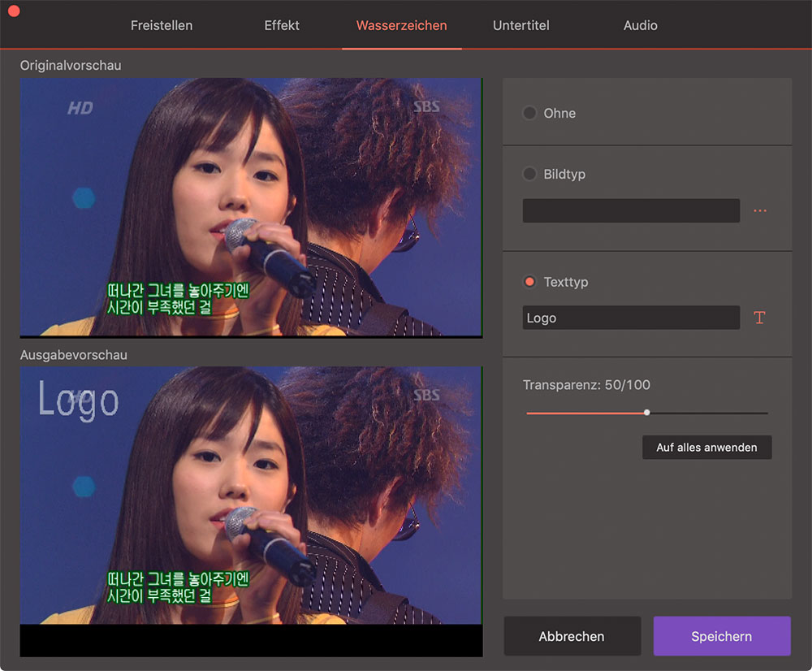Click the Bildtyp image path field
This screenshot has height=671, width=812.
631,211
